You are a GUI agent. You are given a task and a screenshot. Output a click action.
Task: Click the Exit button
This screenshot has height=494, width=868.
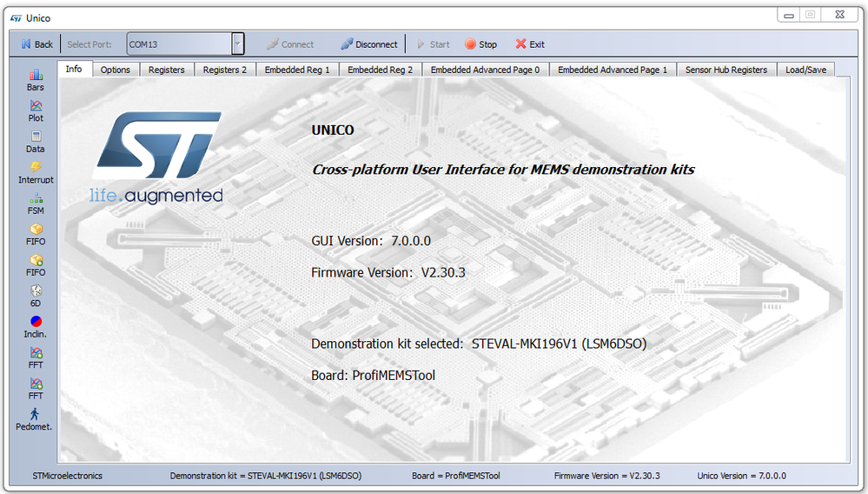(530, 44)
